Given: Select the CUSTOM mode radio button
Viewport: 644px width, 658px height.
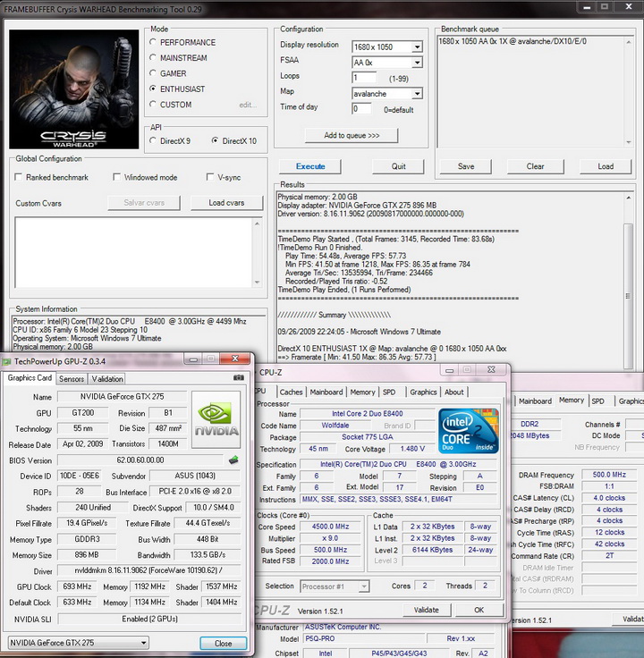Looking at the screenshot, I should 153,104.
